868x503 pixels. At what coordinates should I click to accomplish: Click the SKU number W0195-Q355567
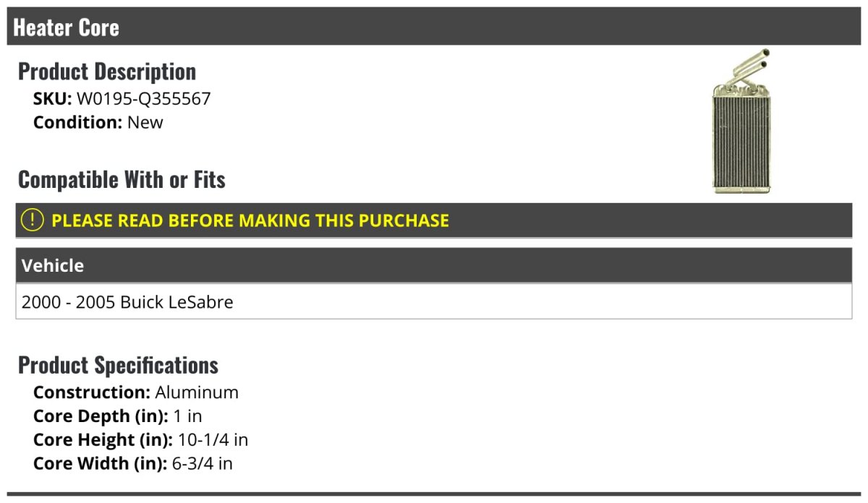(143, 99)
